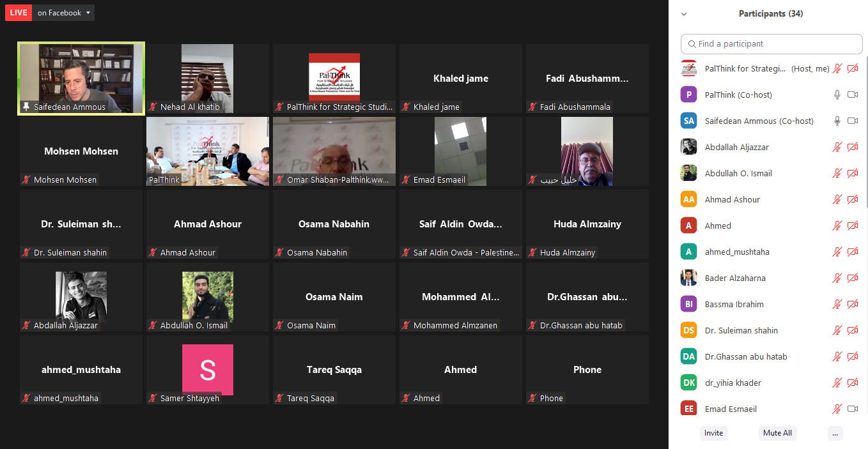Collapse the Participants panel chevron
The width and height of the screenshot is (868, 449).
[684, 14]
